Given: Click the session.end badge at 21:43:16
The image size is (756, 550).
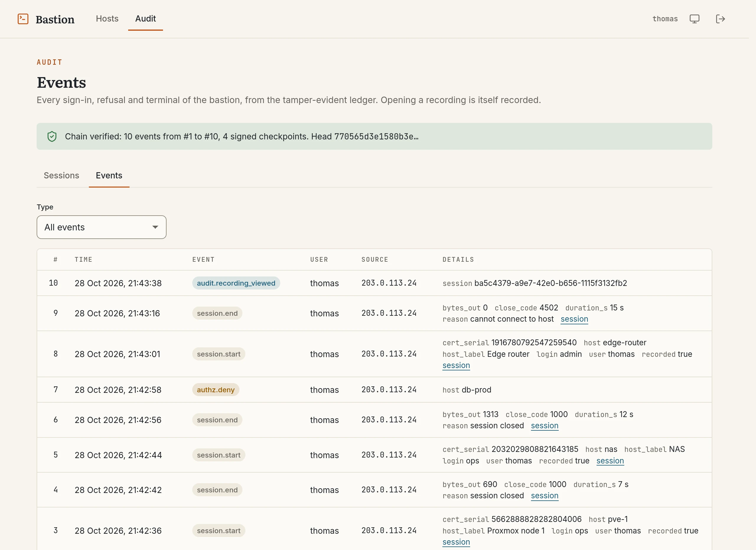Looking at the screenshot, I should [x=217, y=313].
